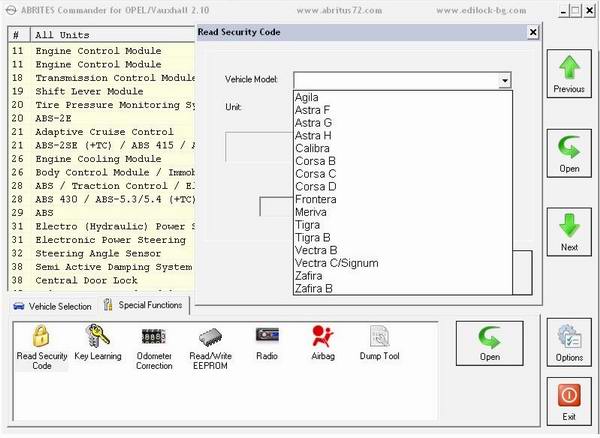Select the Tire Pressure Monitoring row
This screenshot has height=438, width=600.
[x=102, y=105]
